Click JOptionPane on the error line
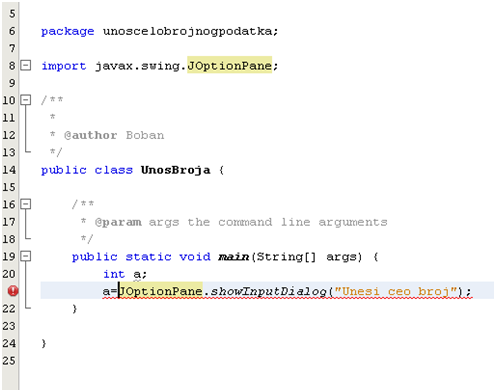This screenshot has width=496, height=392. pos(161,291)
